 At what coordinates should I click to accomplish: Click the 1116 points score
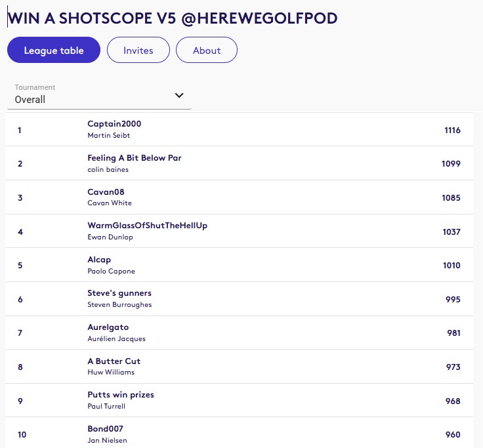[x=452, y=130]
